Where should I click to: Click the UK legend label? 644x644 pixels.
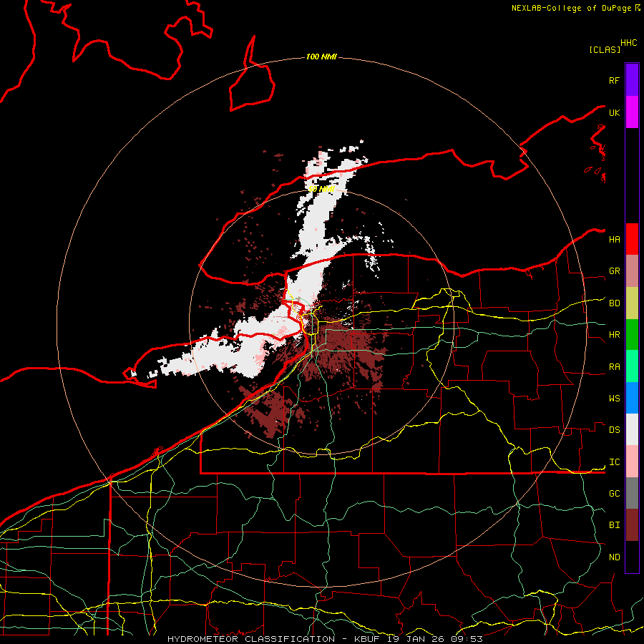coord(615,112)
